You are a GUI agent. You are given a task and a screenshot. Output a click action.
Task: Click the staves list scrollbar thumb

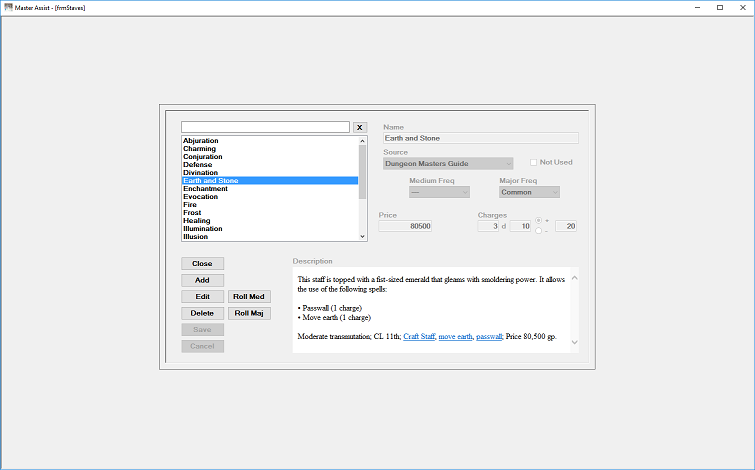[x=363, y=171]
